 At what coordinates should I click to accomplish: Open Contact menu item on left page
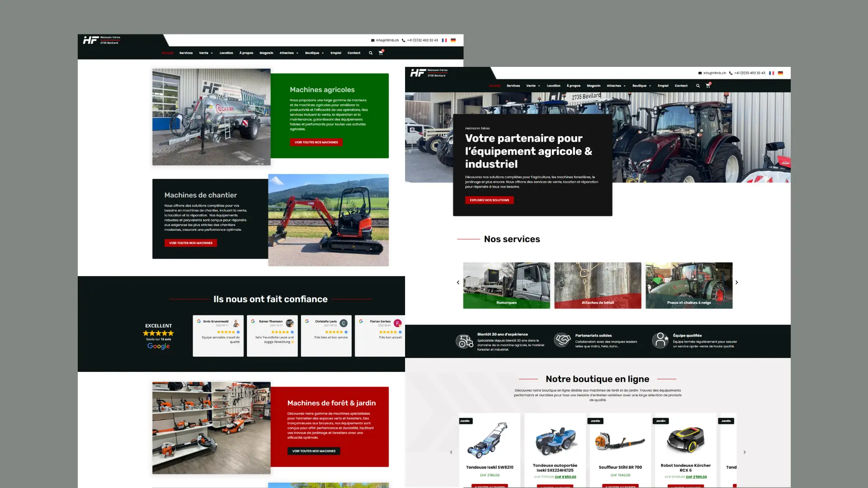[x=354, y=53]
